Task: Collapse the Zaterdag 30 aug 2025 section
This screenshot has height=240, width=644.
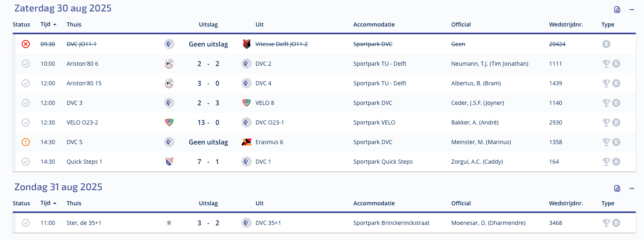Action: click(x=632, y=9)
